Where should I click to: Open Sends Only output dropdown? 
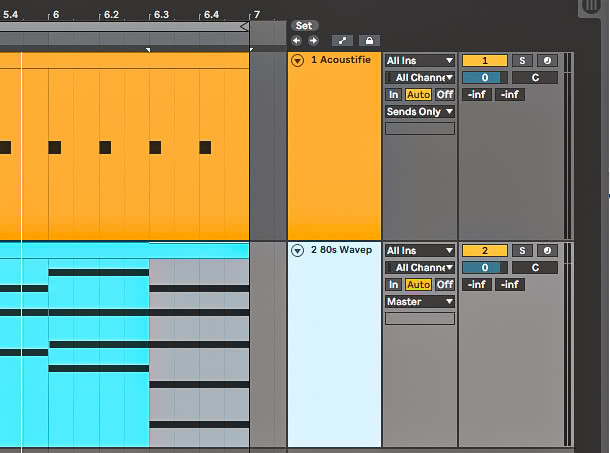(x=420, y=112)
